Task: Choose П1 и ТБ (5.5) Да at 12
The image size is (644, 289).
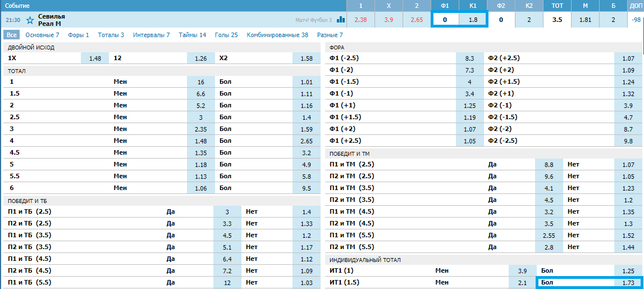Action: [x=227, y=283]
